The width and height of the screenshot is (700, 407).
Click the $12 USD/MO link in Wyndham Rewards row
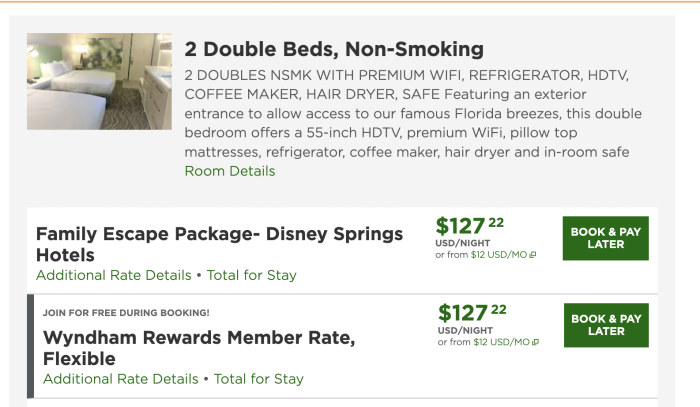(x=502, y=343)
